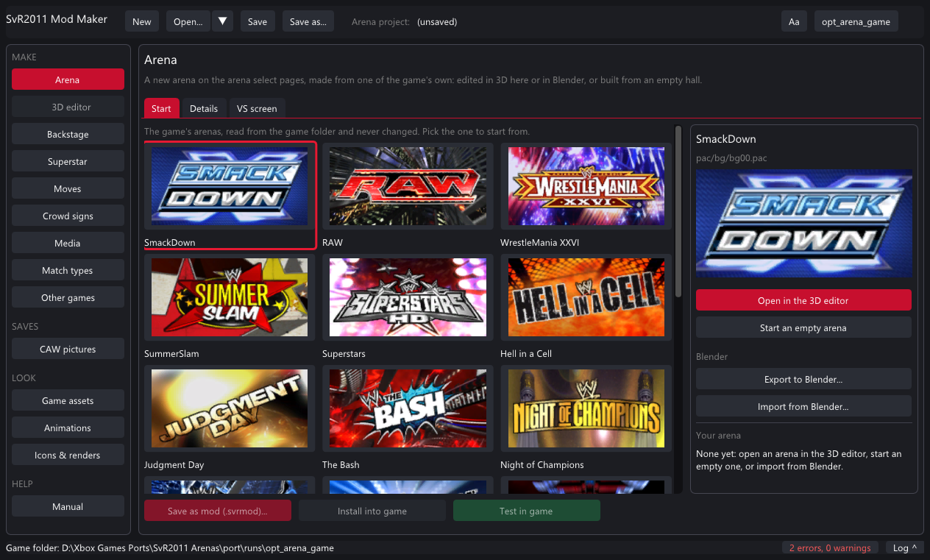Click the Test in game button

pyautogui.click(x=527, y=511)
